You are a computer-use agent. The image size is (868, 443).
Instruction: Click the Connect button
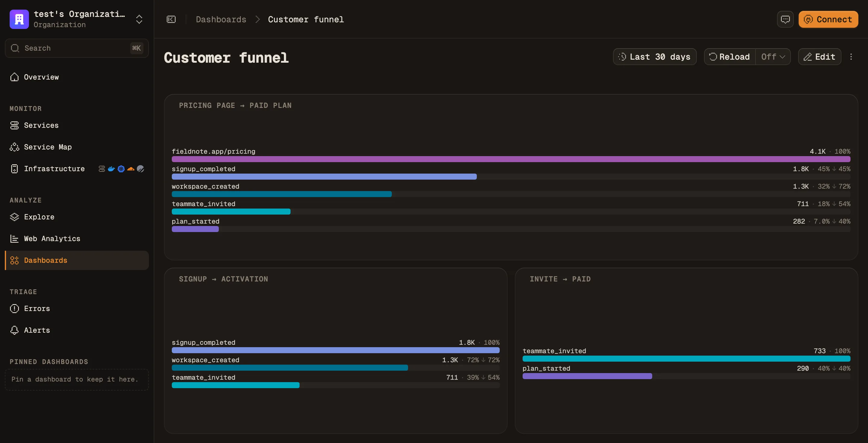pyautogui.click(x=828, y=19)
